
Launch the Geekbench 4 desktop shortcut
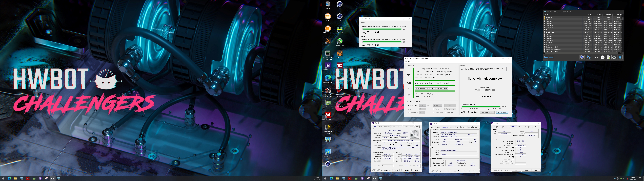328,153
